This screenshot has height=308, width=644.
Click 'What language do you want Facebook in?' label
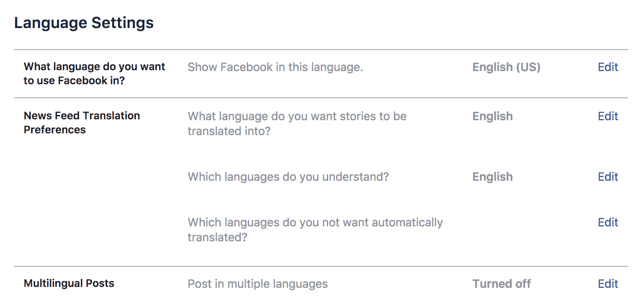click(x=94, y=73)
